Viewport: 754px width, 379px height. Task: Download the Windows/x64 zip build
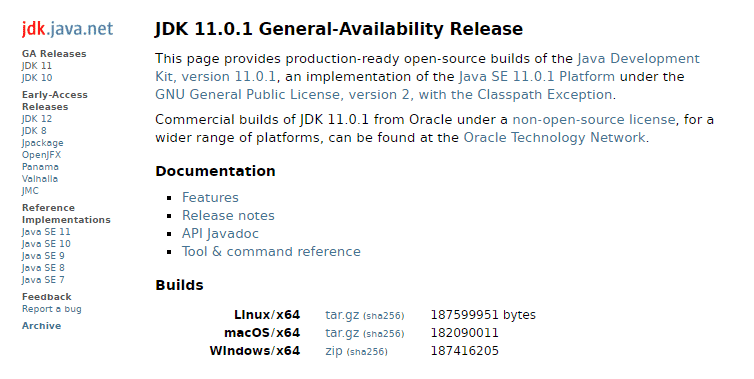pyautogui.click(x=334, y=351)
